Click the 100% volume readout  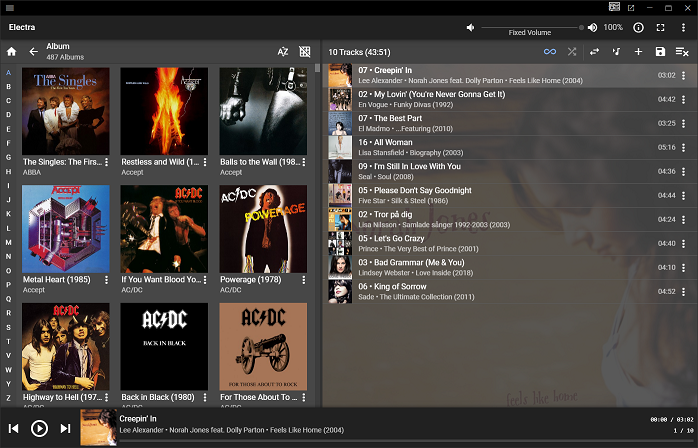[x=613, y=28]
